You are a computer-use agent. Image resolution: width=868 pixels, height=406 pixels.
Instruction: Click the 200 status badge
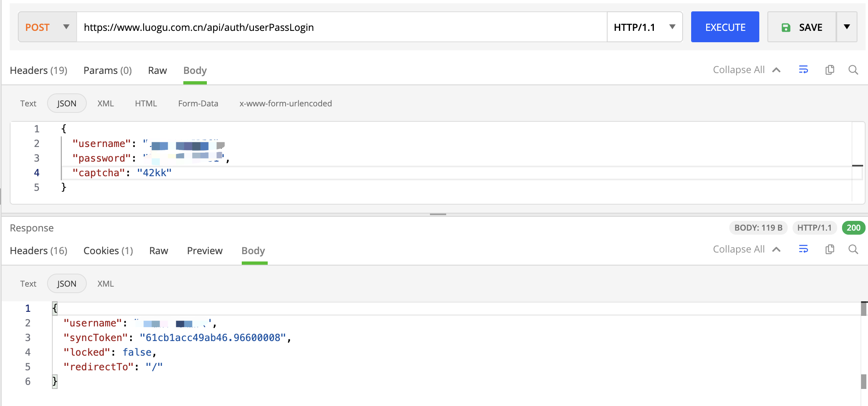click(x=853, y=228)
